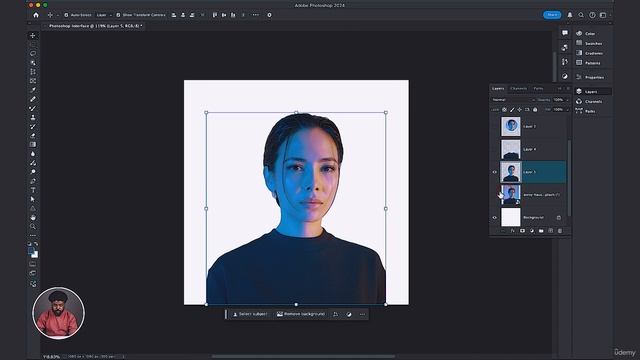640x360 pixels.
Task: Swap foreground and background colors
Action: click(x=36, y=244)
